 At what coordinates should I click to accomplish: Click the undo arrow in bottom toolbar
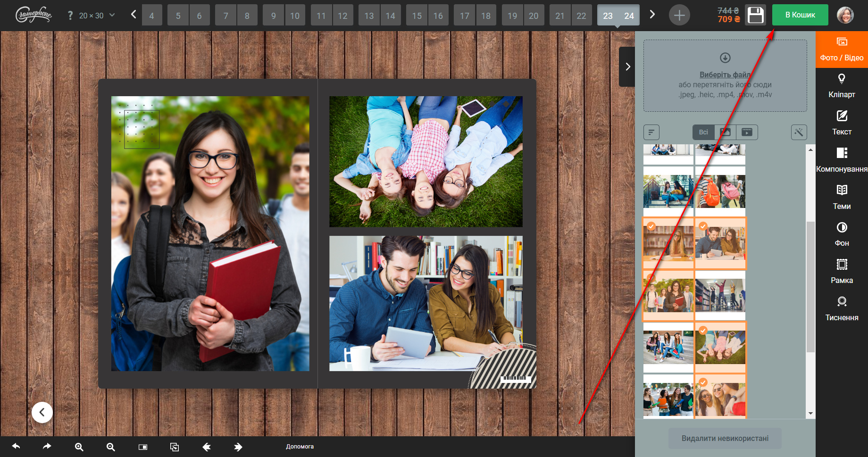16,446
